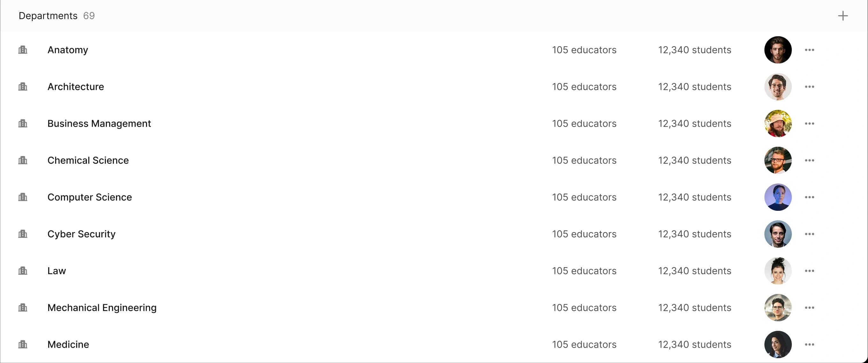The width and height of the screenshot is (868, 363).
Task: Click the plus icon to add department
Action: tap(842, 16)
